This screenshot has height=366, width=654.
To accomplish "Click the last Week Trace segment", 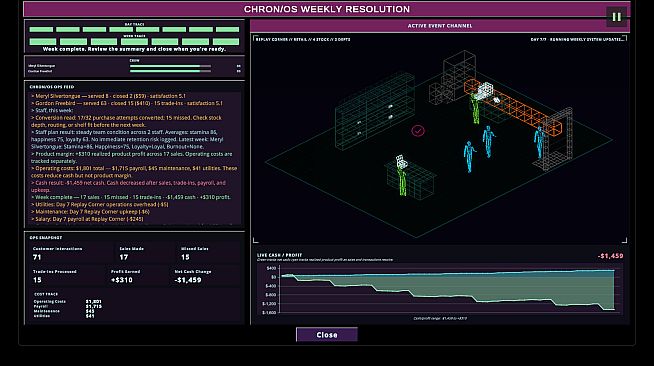I will coord(226,42).
